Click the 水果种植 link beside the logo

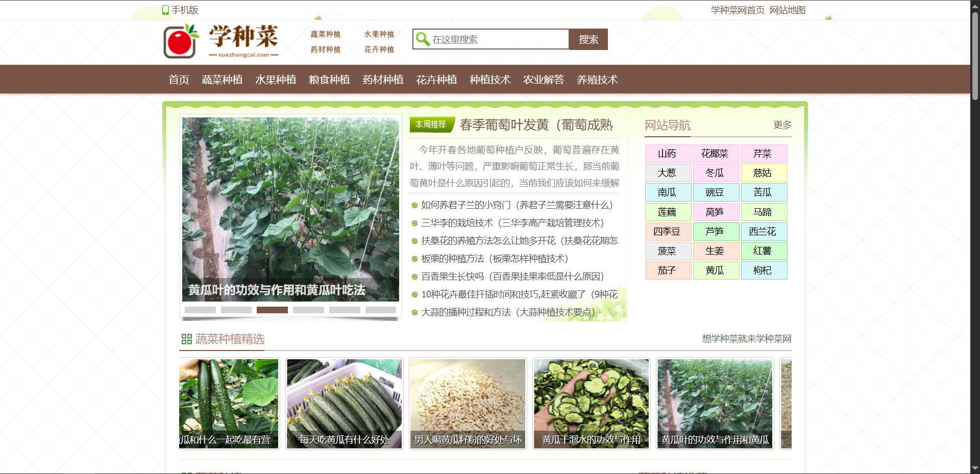[x=379, y=34]
